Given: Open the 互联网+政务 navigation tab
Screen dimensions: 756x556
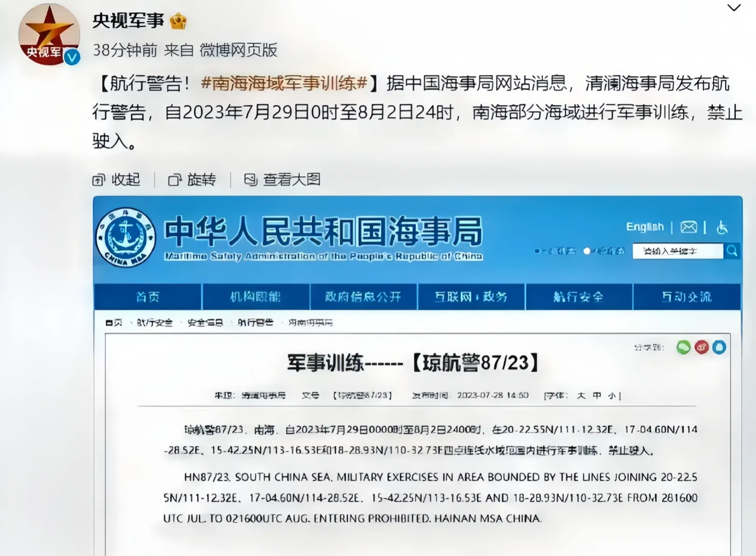Looking at the screenshot, I should [x=471, y=297].
